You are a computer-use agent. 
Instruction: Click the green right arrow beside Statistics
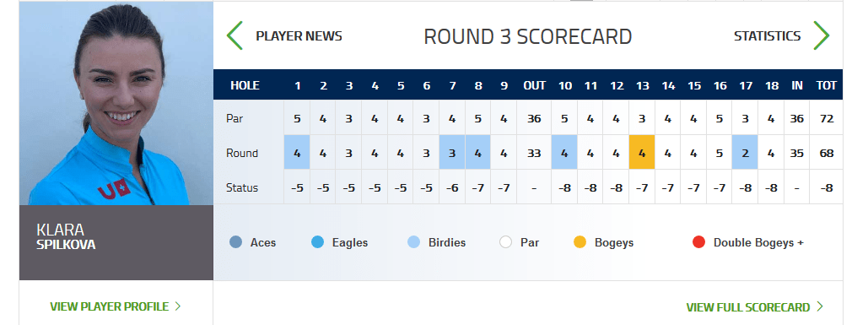822,36
